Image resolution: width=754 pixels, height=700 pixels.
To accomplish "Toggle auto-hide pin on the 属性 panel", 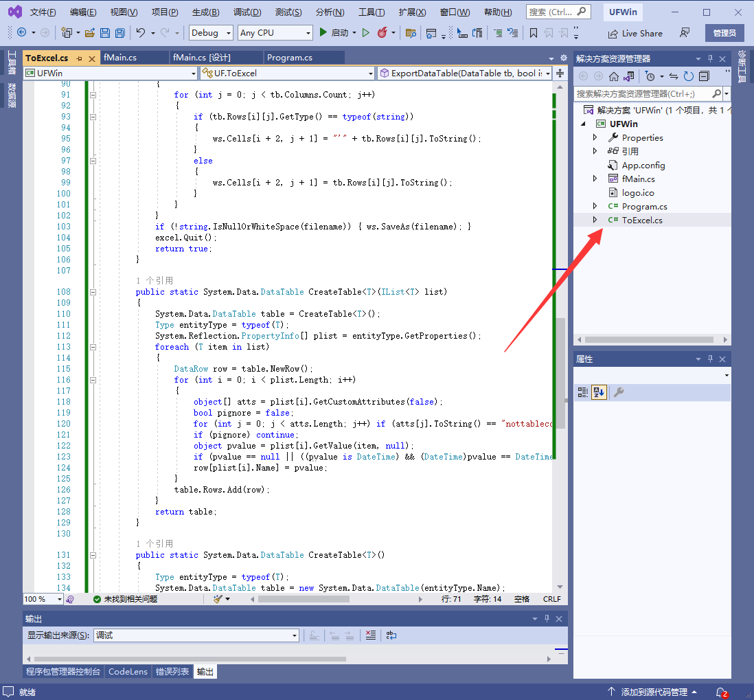I will click(x=710, y=359).
